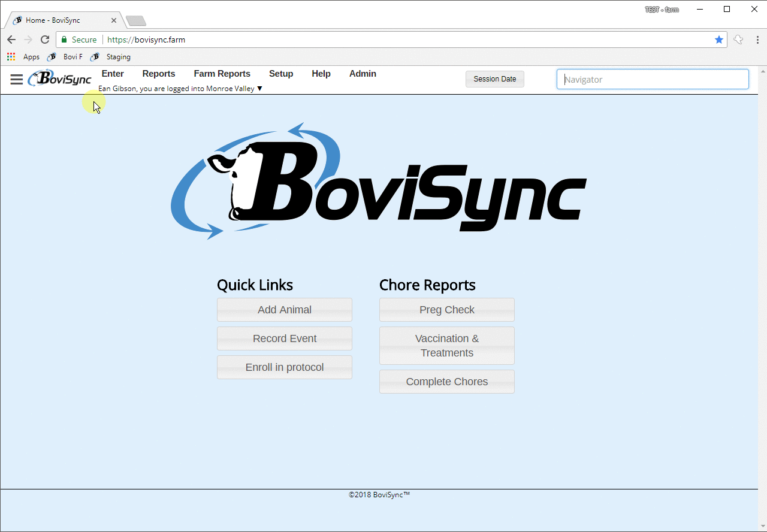The height and width of the screenshot is (532, 767).
Task: Open the Farm Reports menu
Action: click(x=222, y=74)
